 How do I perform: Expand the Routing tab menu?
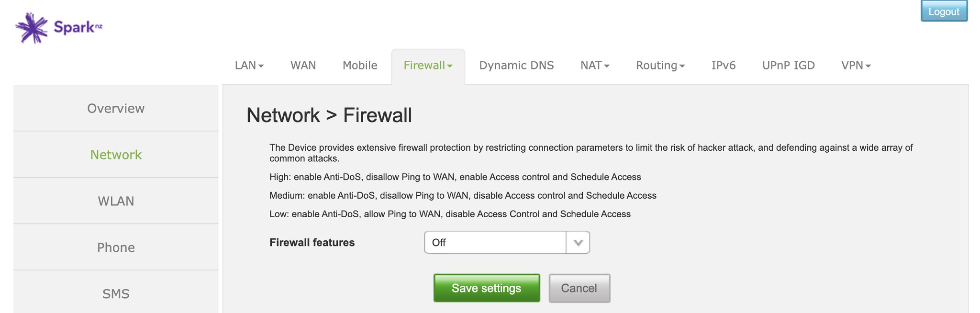tap(660, 66)
